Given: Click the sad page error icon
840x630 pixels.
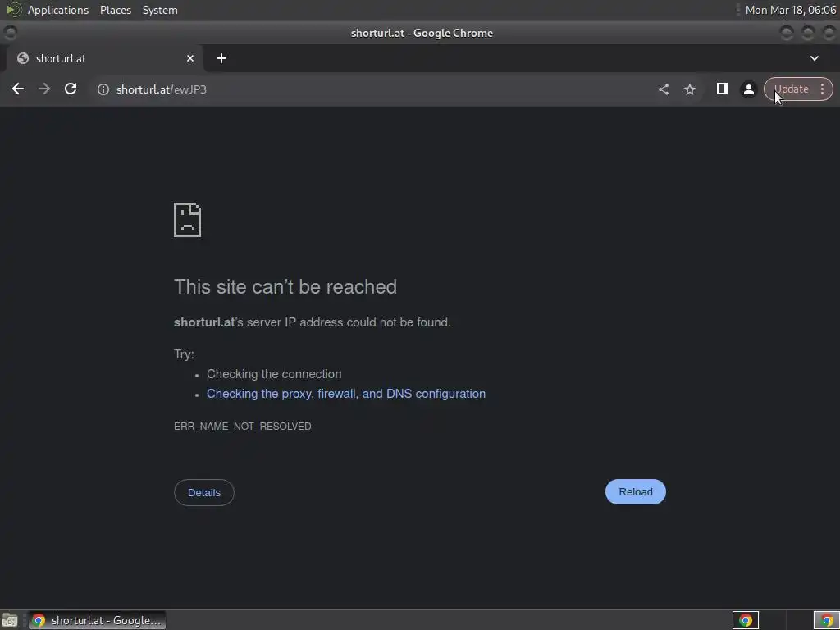Looking at the screenshot, I should (188, 220).
